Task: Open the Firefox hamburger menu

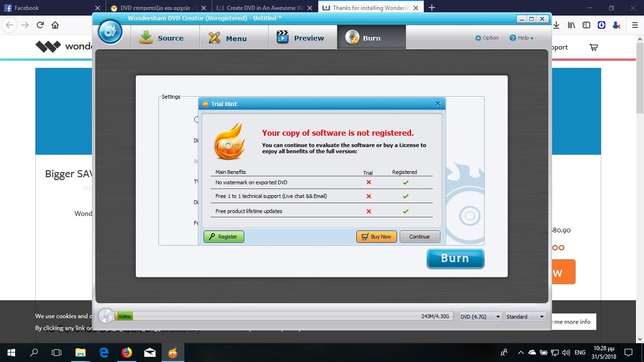Action: pyautogui.click(x=635, y=25)
